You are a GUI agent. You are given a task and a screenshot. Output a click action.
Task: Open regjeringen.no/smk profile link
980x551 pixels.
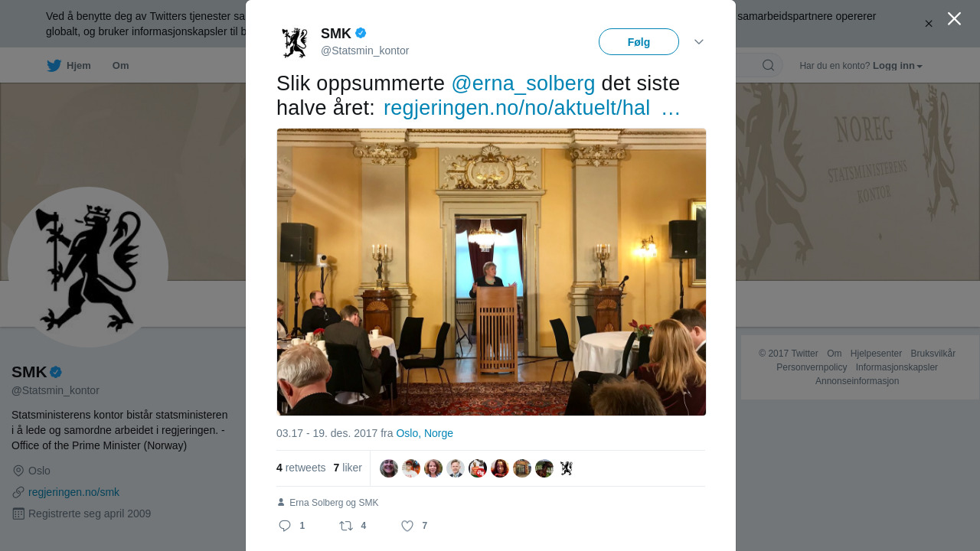click(x=73, y=492)
